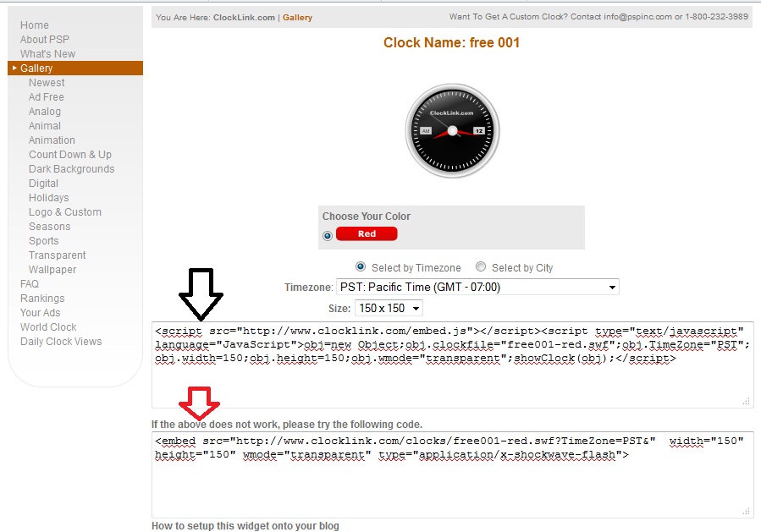Open Holidays clocks category

coord(48,198)
